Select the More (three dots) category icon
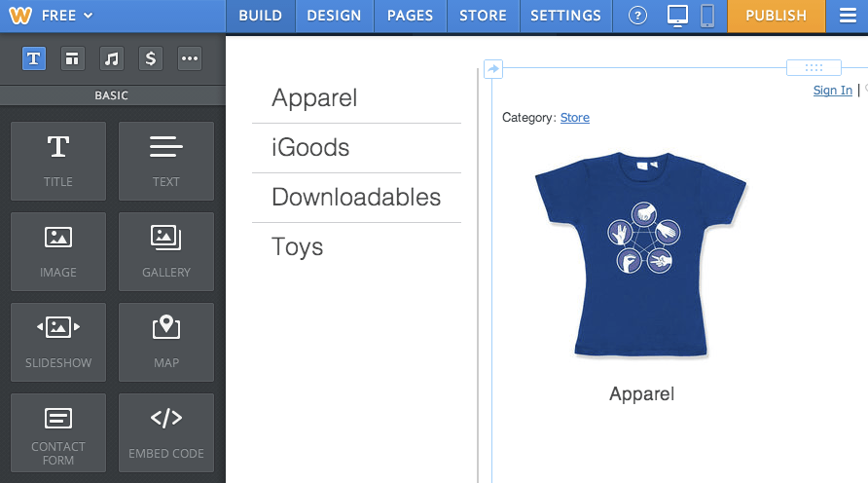This screenshot has height=483, width=868. pos(190,58)
